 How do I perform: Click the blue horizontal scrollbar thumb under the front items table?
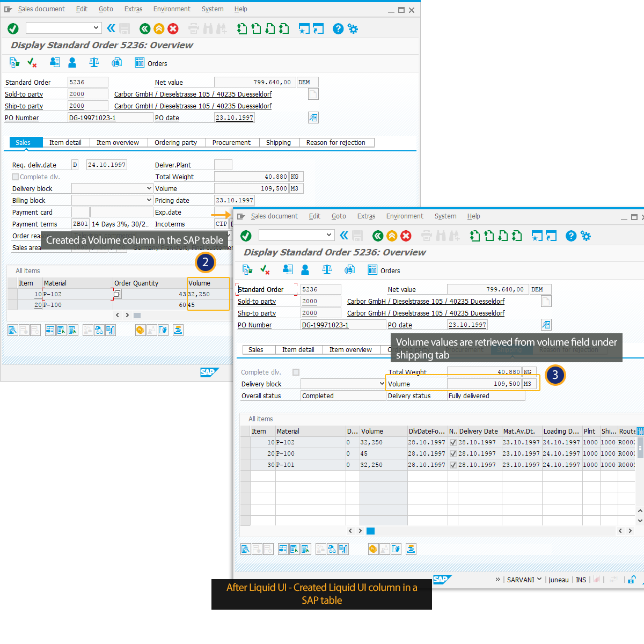[x=370, y=531]
